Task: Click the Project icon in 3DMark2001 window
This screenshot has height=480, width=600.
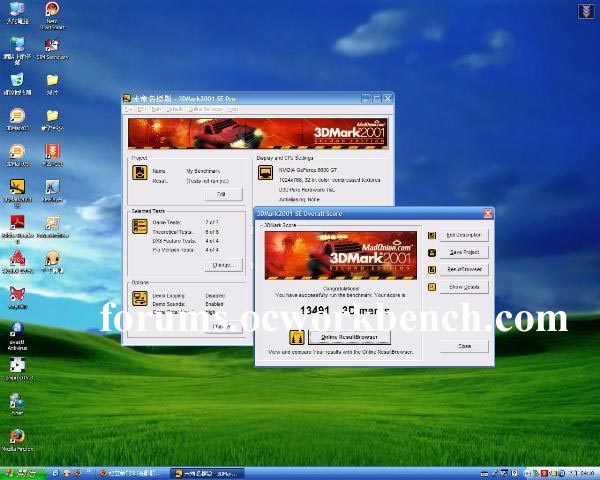Action: coord(140,173)
